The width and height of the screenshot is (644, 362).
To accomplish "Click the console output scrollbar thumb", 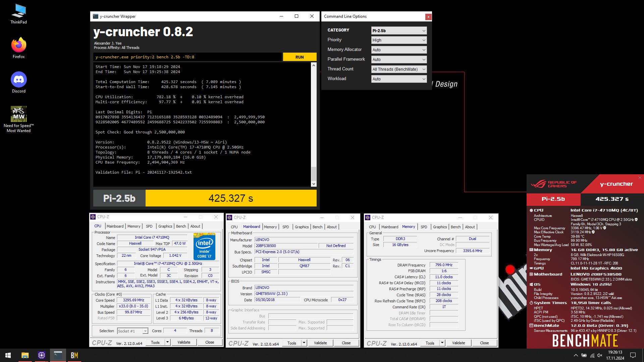I will point(314,174).
